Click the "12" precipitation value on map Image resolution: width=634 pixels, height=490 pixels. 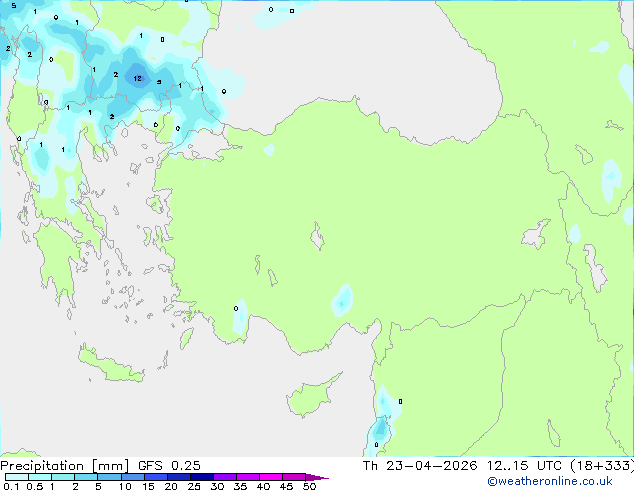pyautogui.click(x=138, y=78)
